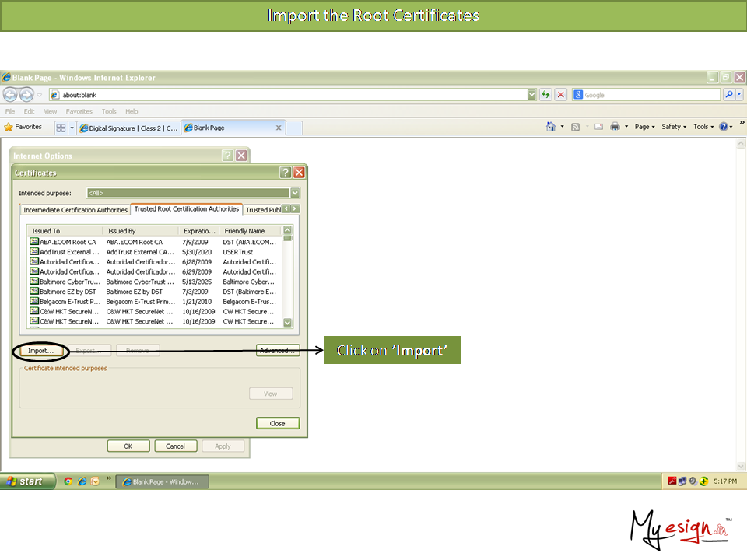
Task: Open Quick Tabs grid icon
Action: click(61, 128)
